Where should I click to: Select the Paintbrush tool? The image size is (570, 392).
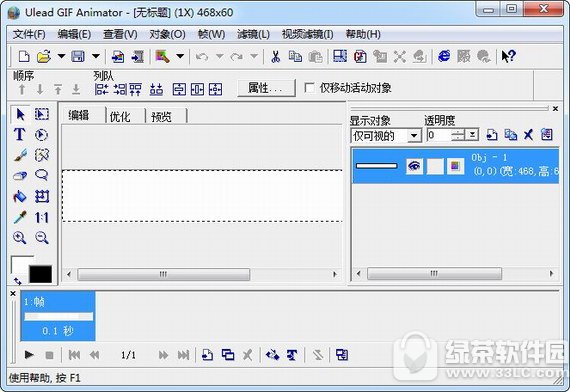point(20,155)
